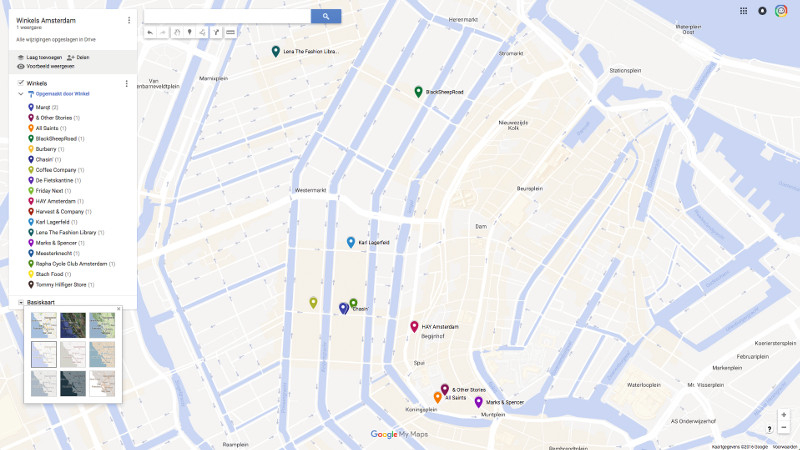Image resolution: width=800 pixels, height=450 pixels.
Task: Select the measure distances ruler tool
Action: [x=231, y=33]
